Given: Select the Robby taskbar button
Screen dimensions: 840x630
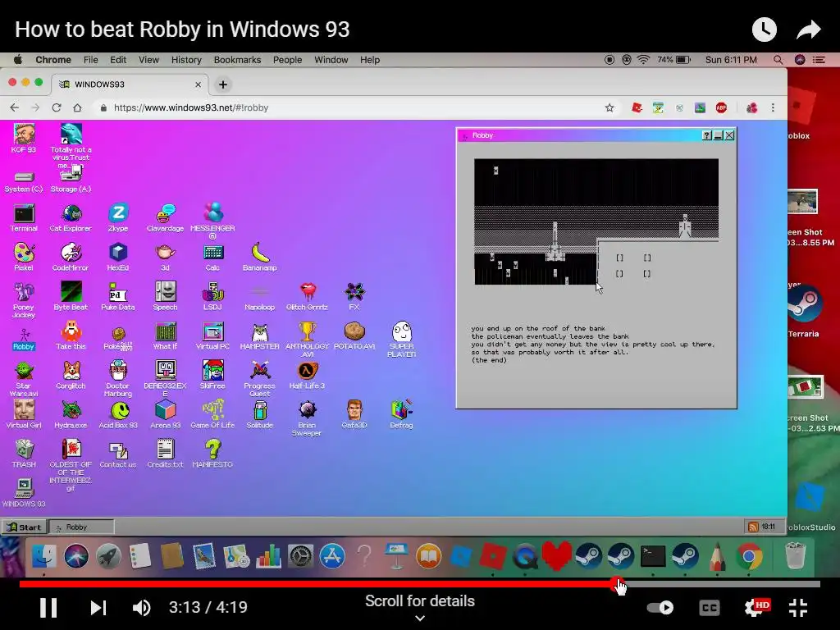Looking at the screenshot, I should click(x=81, y=527).
